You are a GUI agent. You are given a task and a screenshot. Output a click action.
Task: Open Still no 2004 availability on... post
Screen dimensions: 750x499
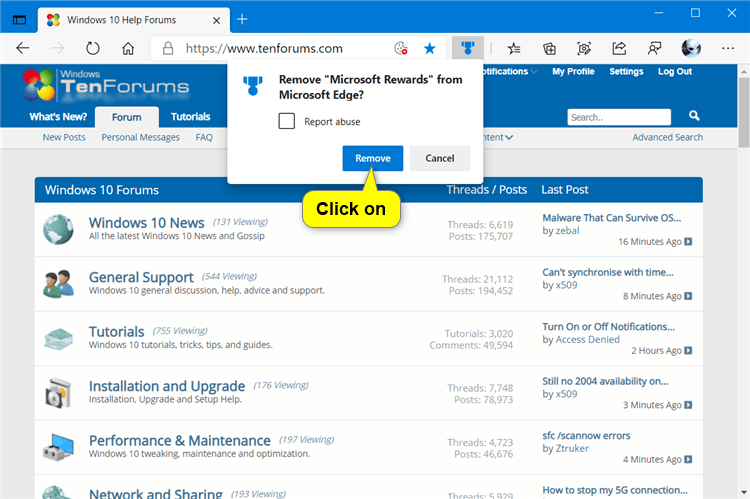pos(605,381)
